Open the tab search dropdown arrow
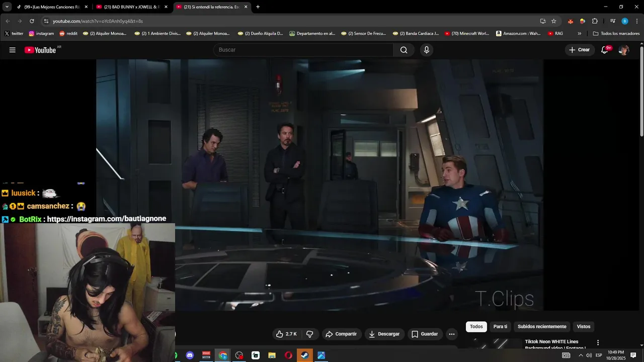 [x=7, y=7]
